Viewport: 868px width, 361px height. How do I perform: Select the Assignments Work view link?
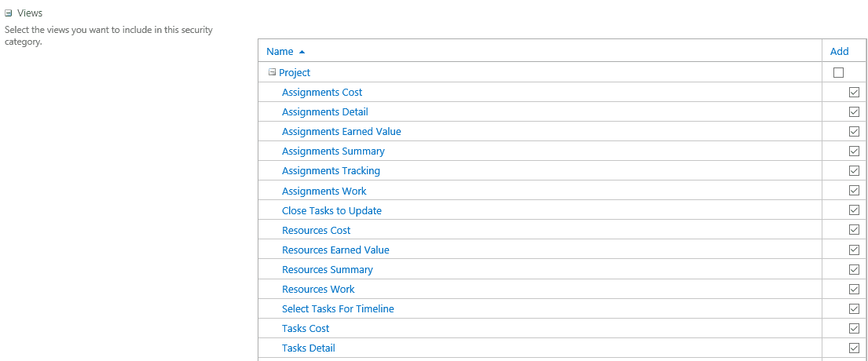[324, 191]
